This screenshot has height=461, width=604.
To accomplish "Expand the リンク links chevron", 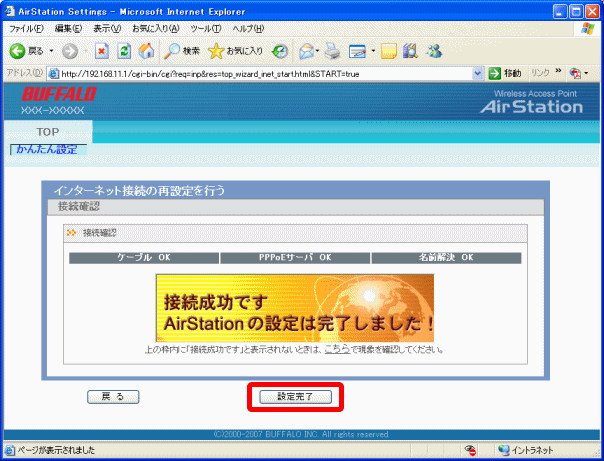I will 558,71.
